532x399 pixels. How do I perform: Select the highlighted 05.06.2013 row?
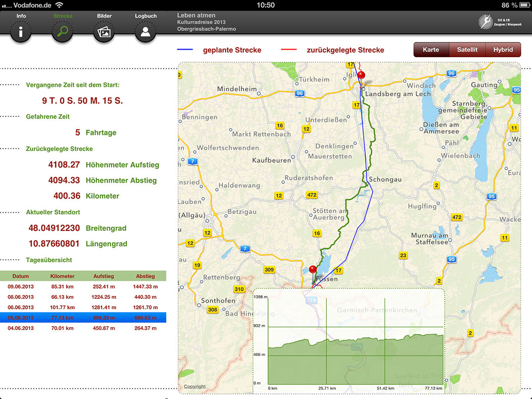83,317
